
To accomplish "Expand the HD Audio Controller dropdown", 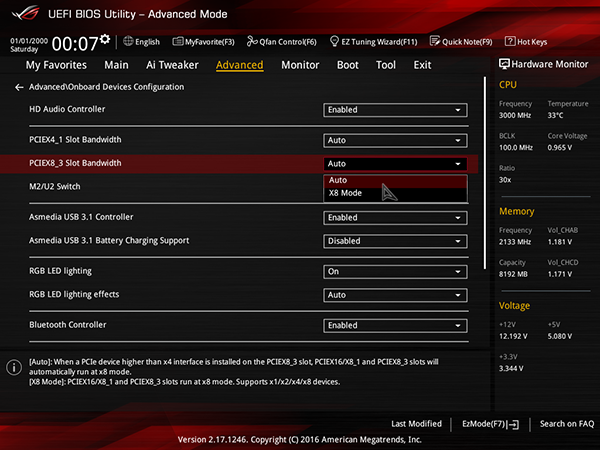I will tap(395, 110).
